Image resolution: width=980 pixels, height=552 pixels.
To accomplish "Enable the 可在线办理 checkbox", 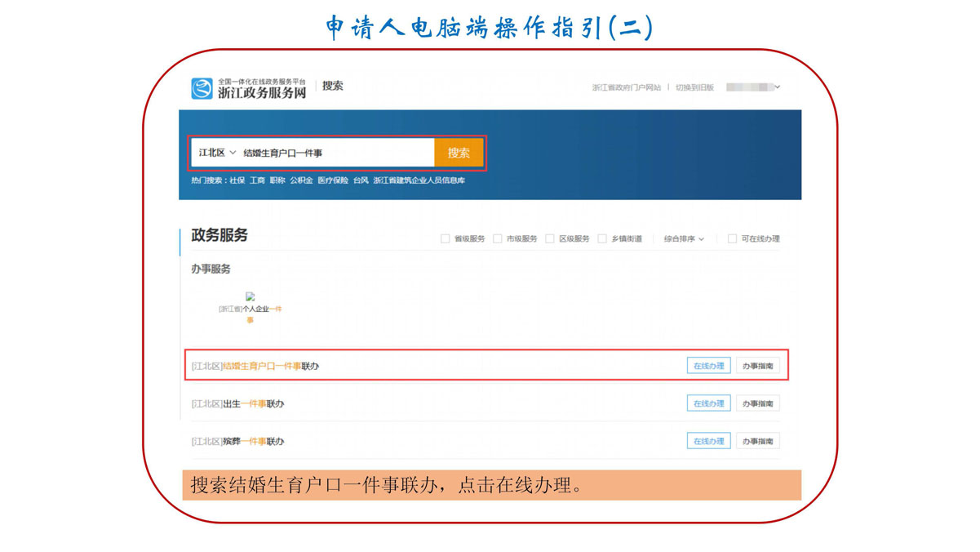I will coord(732,239).
